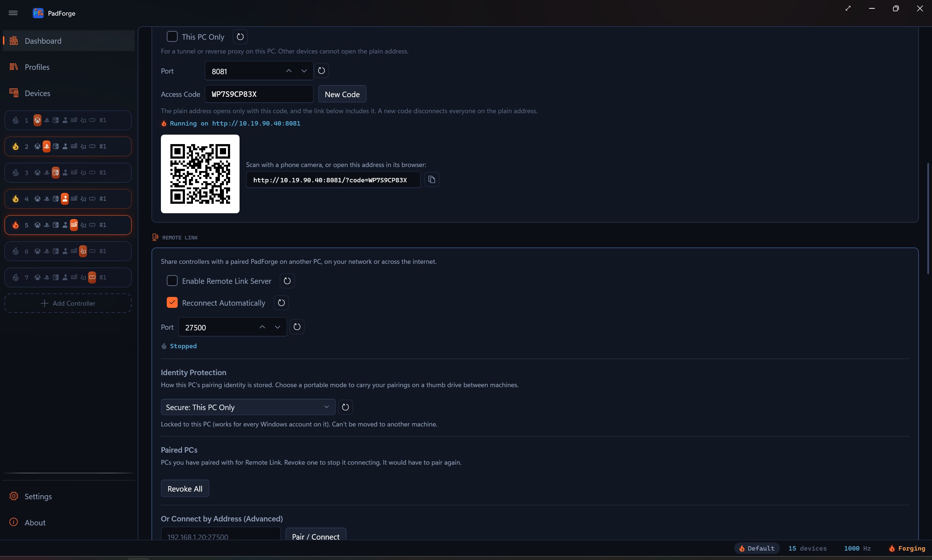
Task: Increase Remote Link port 27500 with up arrow
Action: pyautogui.click(x=262, y=327)
